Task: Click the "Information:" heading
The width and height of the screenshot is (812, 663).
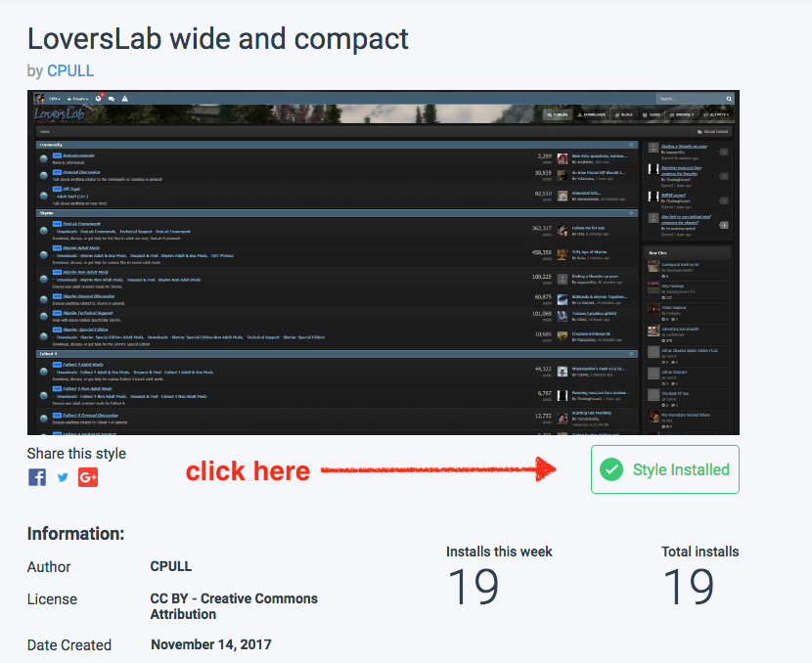Action: pyautogui.click(x=75, y=534)
